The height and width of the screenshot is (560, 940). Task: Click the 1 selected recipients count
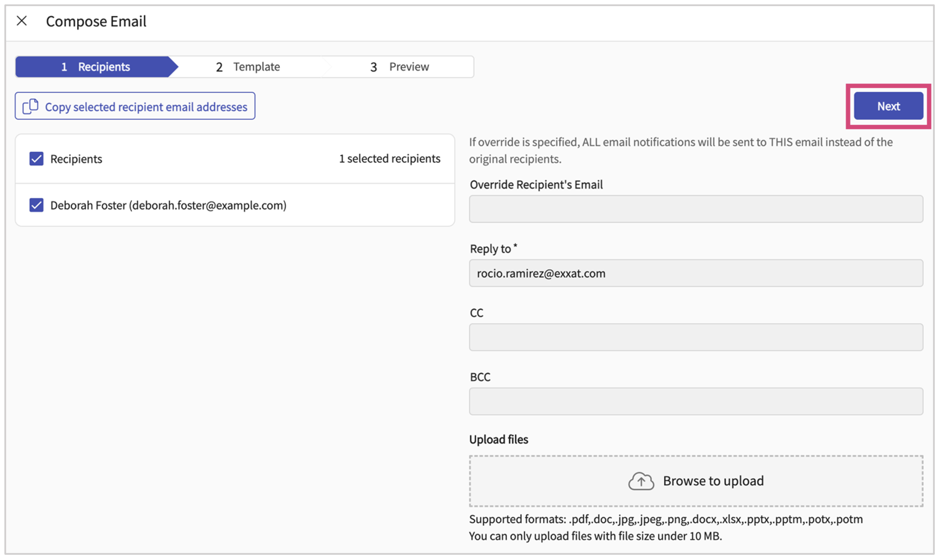tap(389, 159)
